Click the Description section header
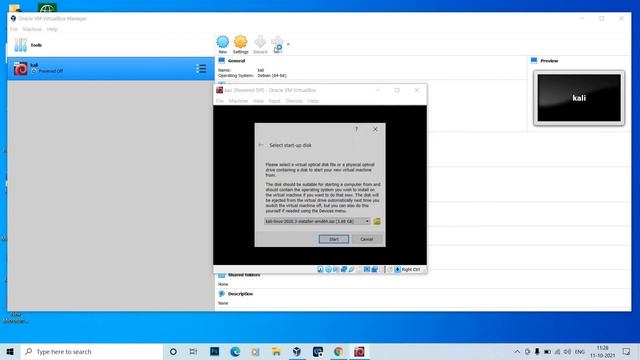 (240, 294)
